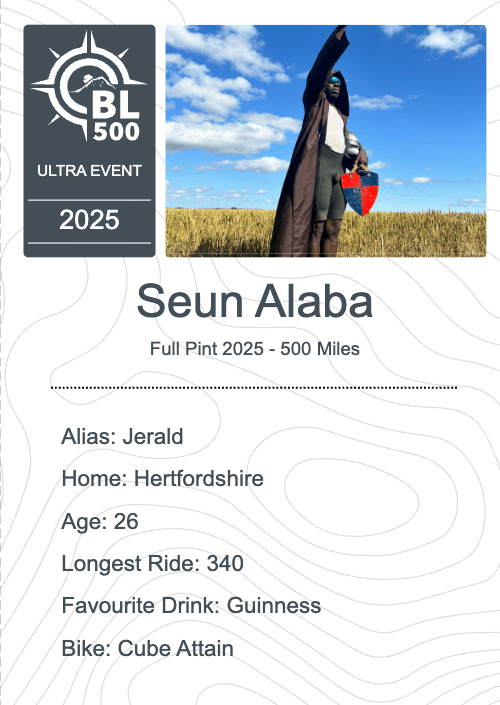
Task: Select Favourite Drink: Guinness text
Action: [x=191, y=606]
